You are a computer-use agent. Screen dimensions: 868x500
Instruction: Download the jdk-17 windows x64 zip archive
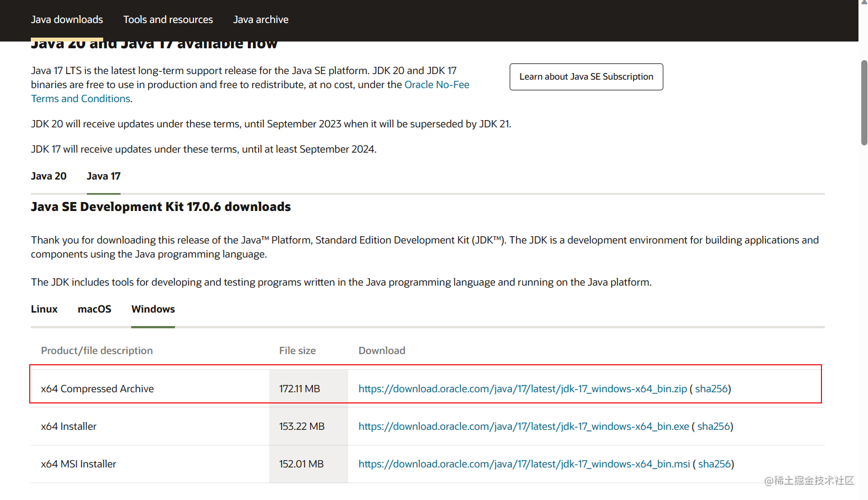(523, 389)
